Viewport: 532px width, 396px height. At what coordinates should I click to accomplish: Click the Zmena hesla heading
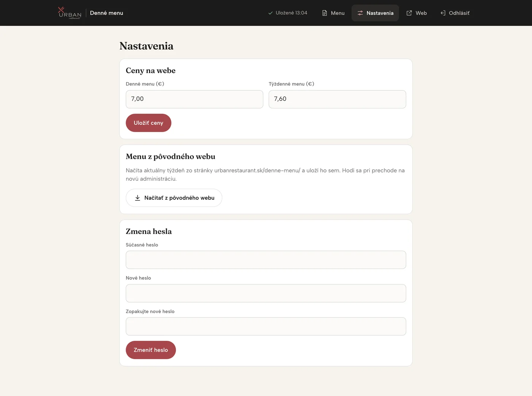click(x=149, y=231)
